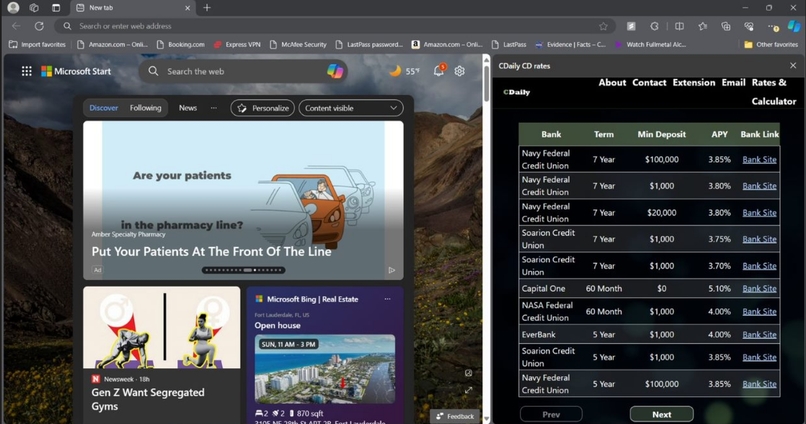Close the CDaily CD rates side panel
806x424 pixels.
[x=793, y=65]
